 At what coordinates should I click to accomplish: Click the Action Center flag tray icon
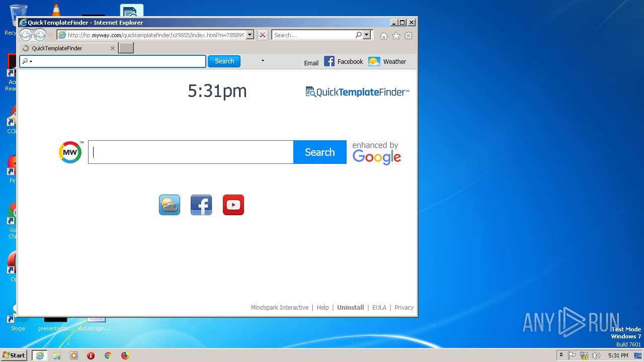572,355
